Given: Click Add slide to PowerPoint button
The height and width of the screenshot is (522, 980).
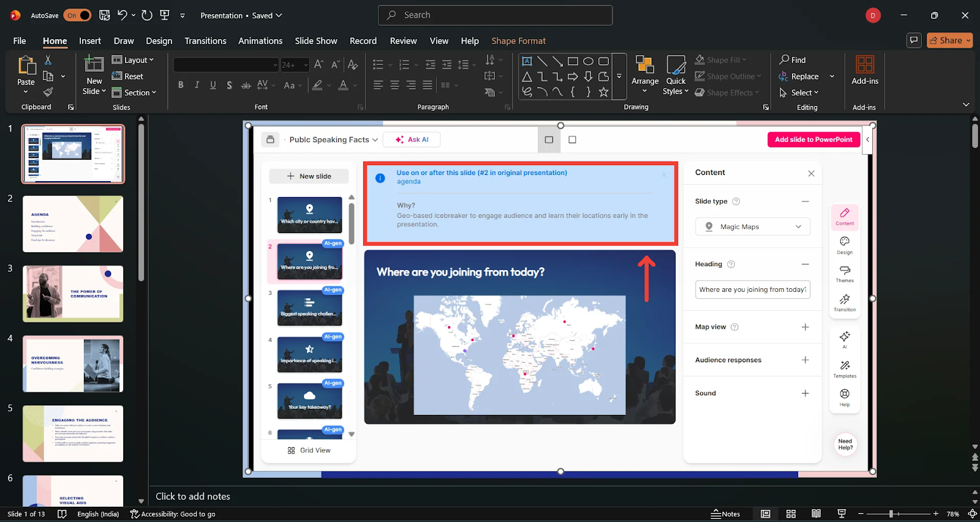Looking at the screenshot, I should point(813,140).
